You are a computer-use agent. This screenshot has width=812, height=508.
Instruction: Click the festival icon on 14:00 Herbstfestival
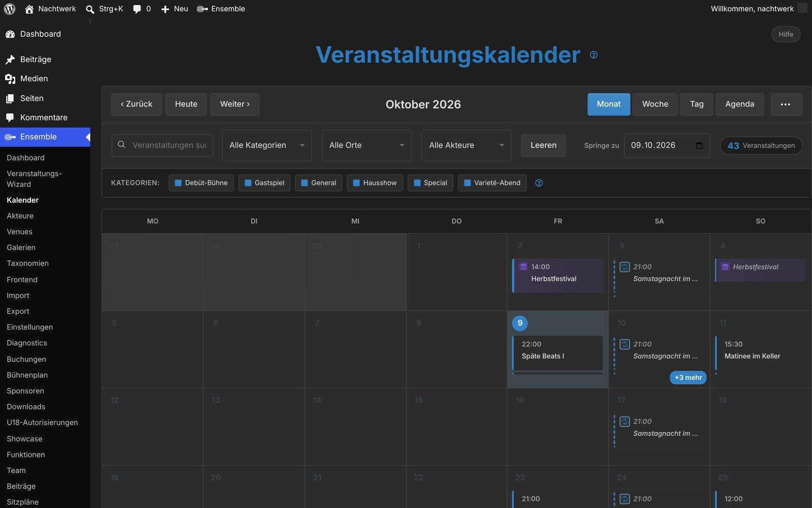[x=523, y=266]
